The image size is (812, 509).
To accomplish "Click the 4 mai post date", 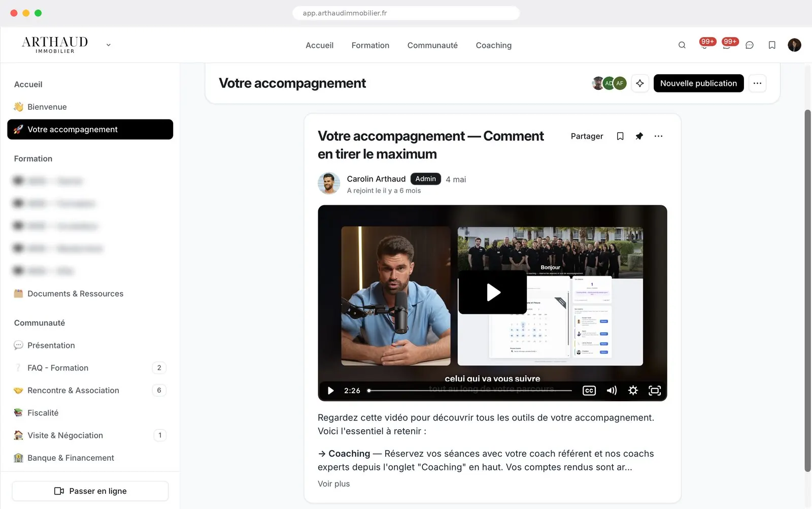I will click(x=456, y=179).
